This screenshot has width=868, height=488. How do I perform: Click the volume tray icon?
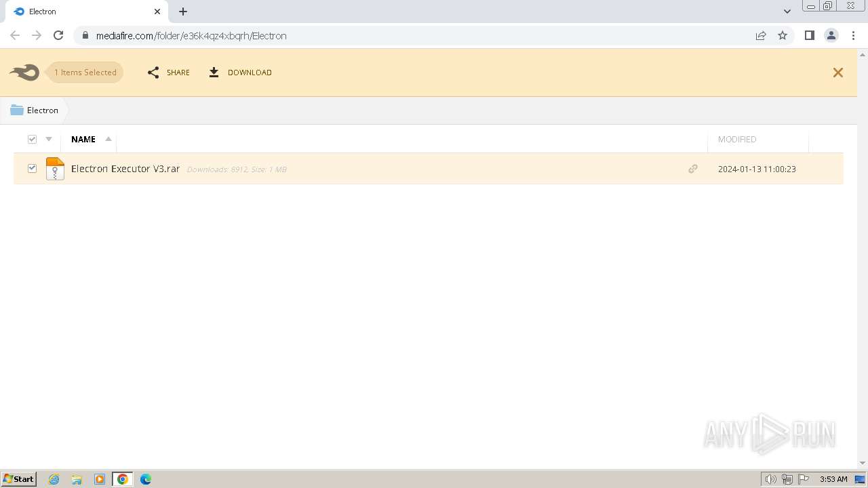[x=770, y=479]
